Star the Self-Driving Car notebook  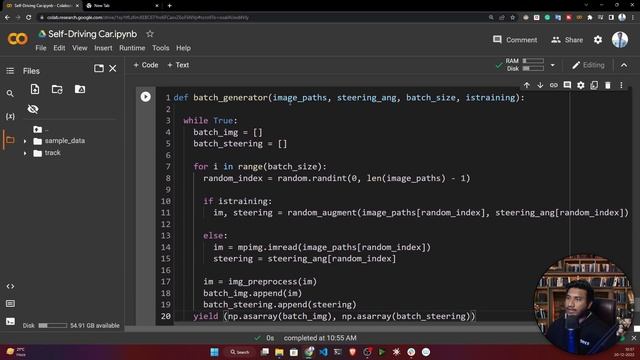(x=150, y=34)
